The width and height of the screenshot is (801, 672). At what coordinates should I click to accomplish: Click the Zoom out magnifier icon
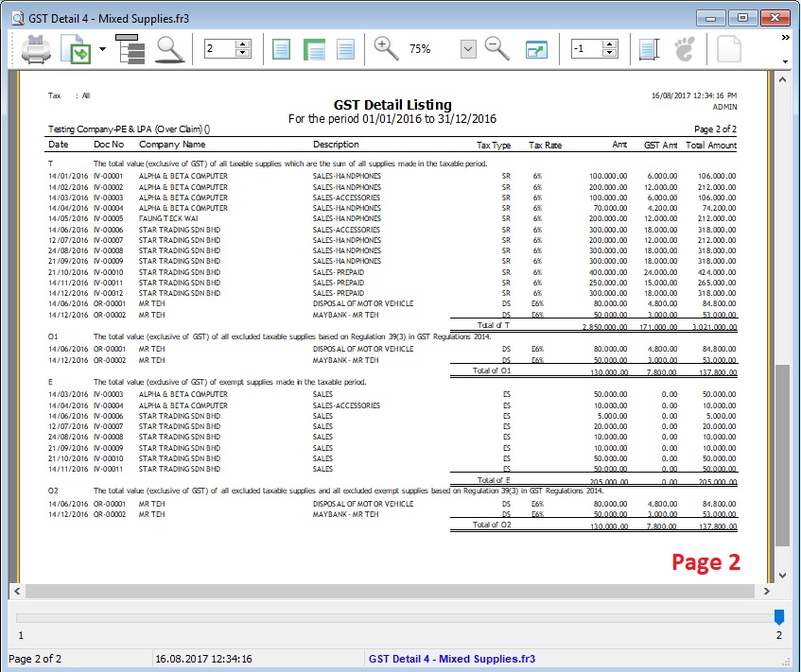[x=496, y=49]
